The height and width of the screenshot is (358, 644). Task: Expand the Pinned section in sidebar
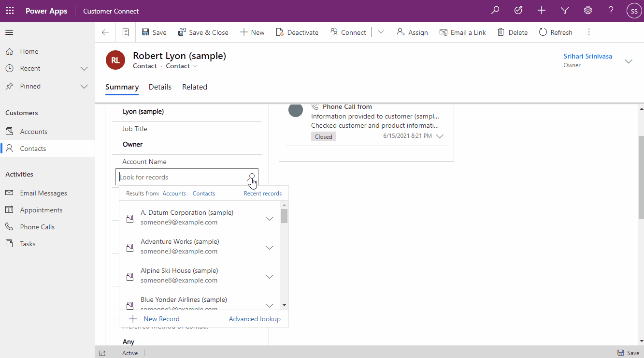pos(84,87)
